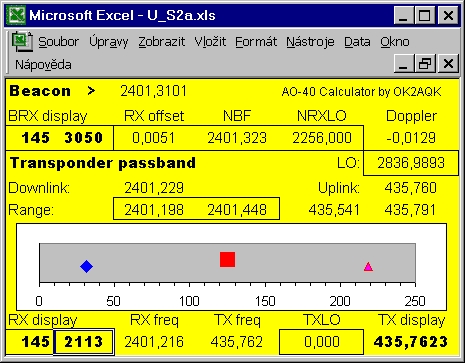Select the RX offset cell 0,0051
Screen dimensions: 465x363
(x=153, y=138)
